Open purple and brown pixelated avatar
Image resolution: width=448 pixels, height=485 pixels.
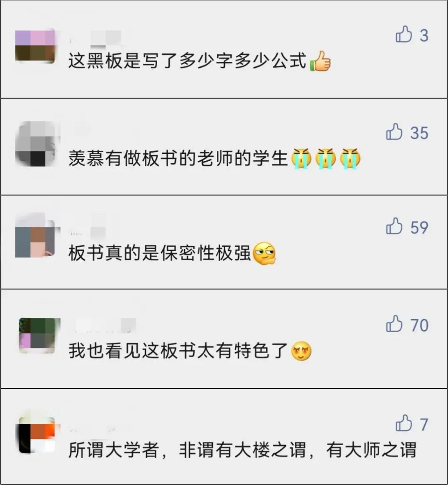[35, 46]
